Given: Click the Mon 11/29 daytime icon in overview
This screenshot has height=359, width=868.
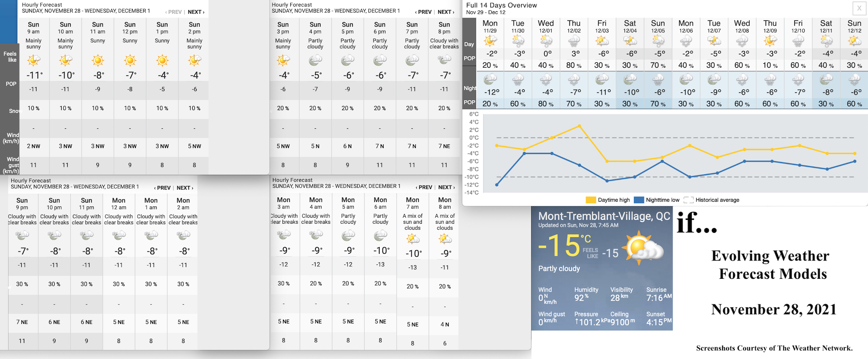Looking at the screenshot, I should click(490, 41).
